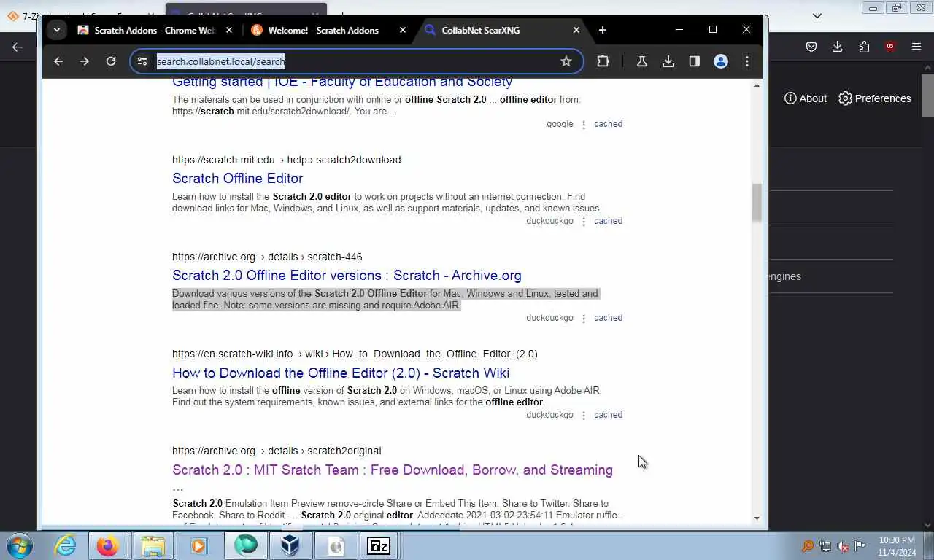This screenshot has width=934, height=560.
Task: Open cached copy of Scratch Offline Editor result
Action: coord(608,221)
